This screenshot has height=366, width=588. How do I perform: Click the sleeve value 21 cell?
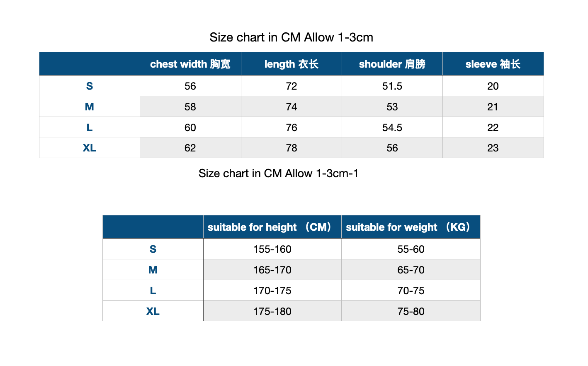coord(493,107)
